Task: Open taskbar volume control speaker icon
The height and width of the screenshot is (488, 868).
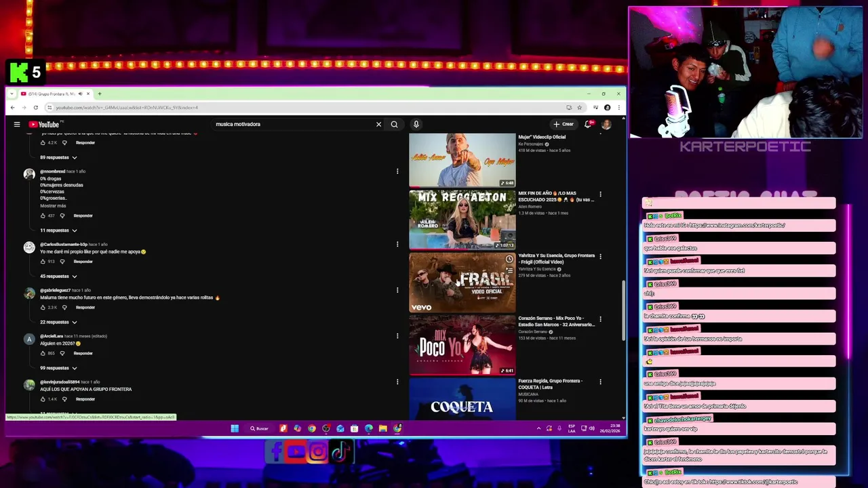Action: 591,428
